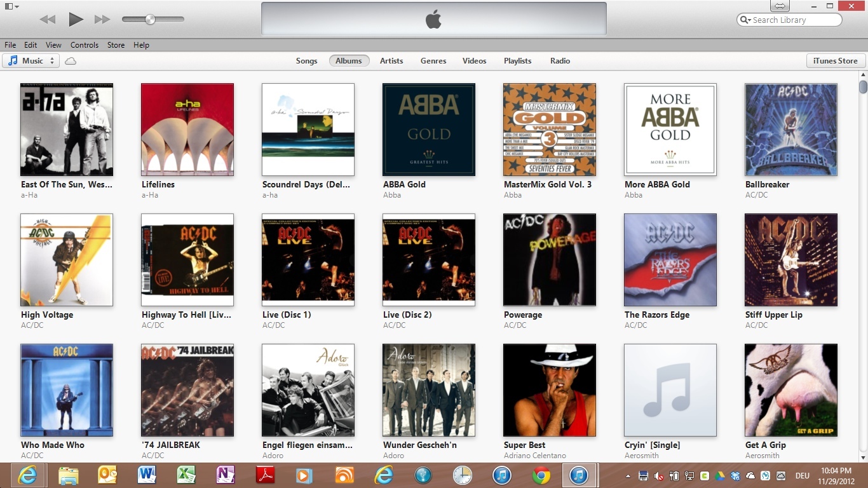Open Adobe Reader from the taskbar
The height and width of the screenshot is (488, 868).
pos(265,475)
